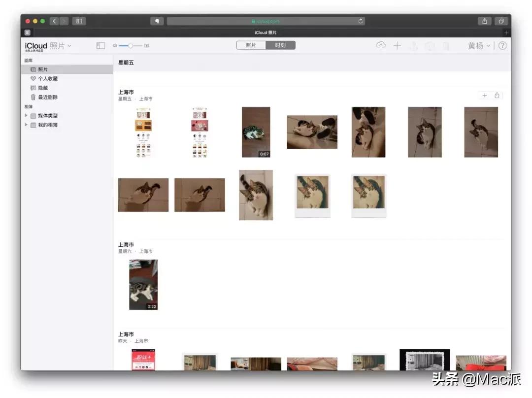Click the larger thumbnails zoom icon
532x398 pixels.
[147, 45]
